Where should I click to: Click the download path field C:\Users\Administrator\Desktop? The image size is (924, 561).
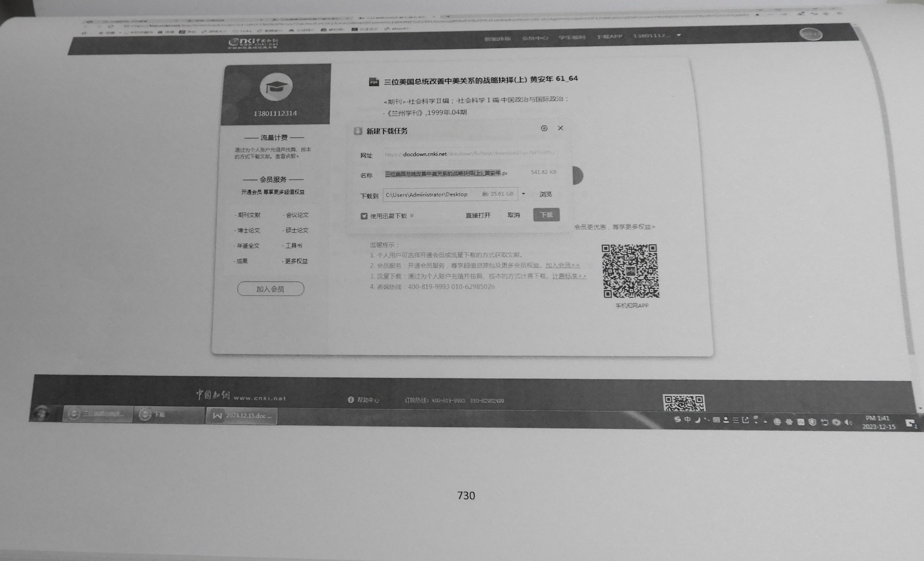click(450, 194)
